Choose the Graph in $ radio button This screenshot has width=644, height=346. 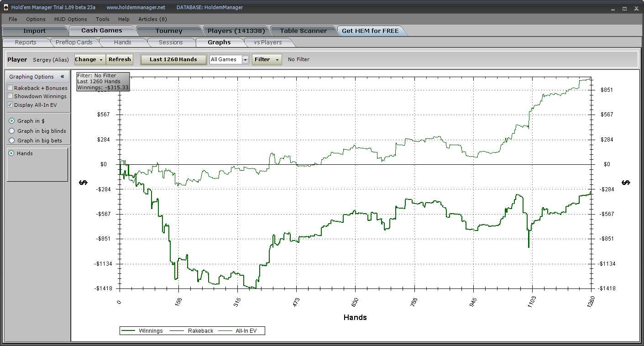point(12,121)
